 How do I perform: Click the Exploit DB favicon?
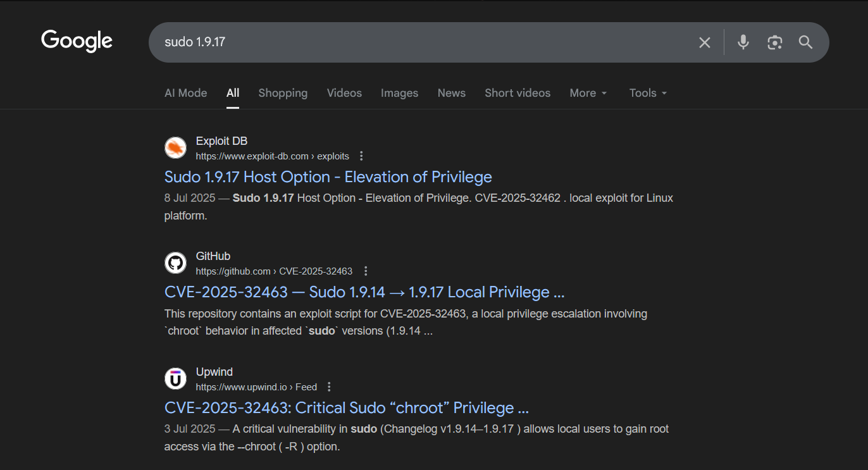(175, 148)
